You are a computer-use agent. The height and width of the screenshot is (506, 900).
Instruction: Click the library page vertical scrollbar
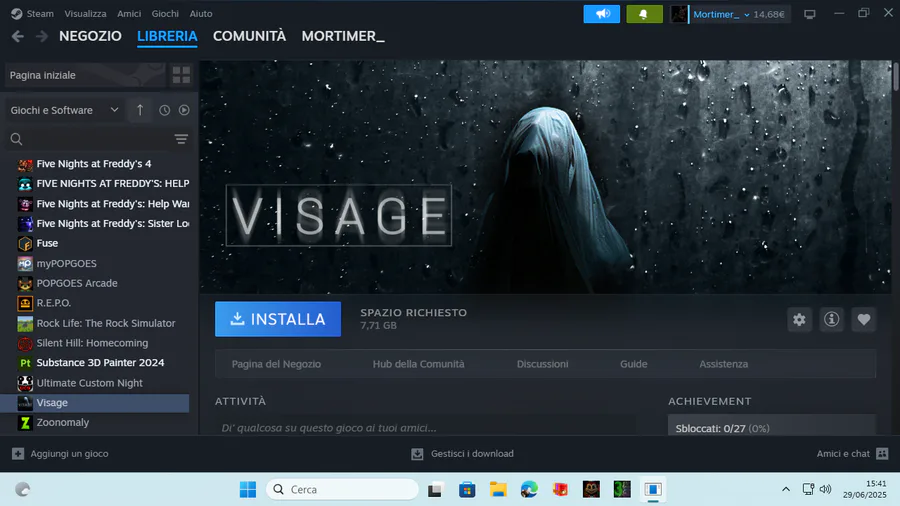tap(896, 76)
